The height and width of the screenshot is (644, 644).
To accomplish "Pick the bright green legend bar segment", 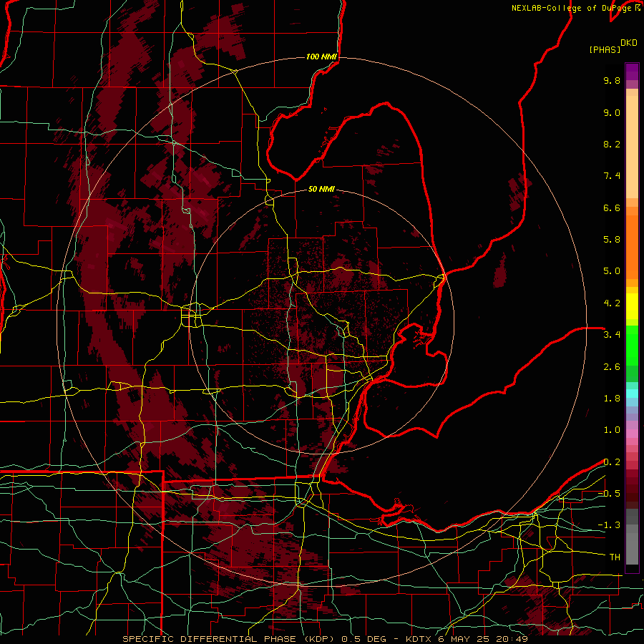I will click(x=632, y=345).
